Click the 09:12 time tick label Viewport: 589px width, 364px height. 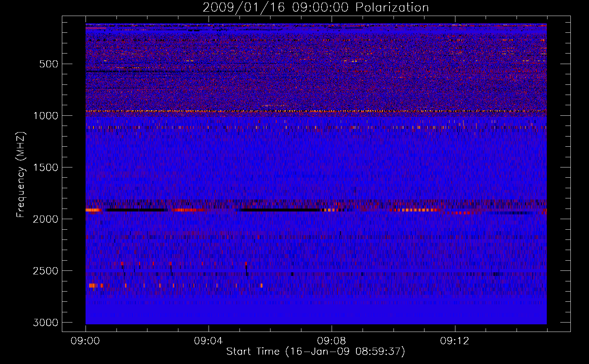click(x=455, y=341)
